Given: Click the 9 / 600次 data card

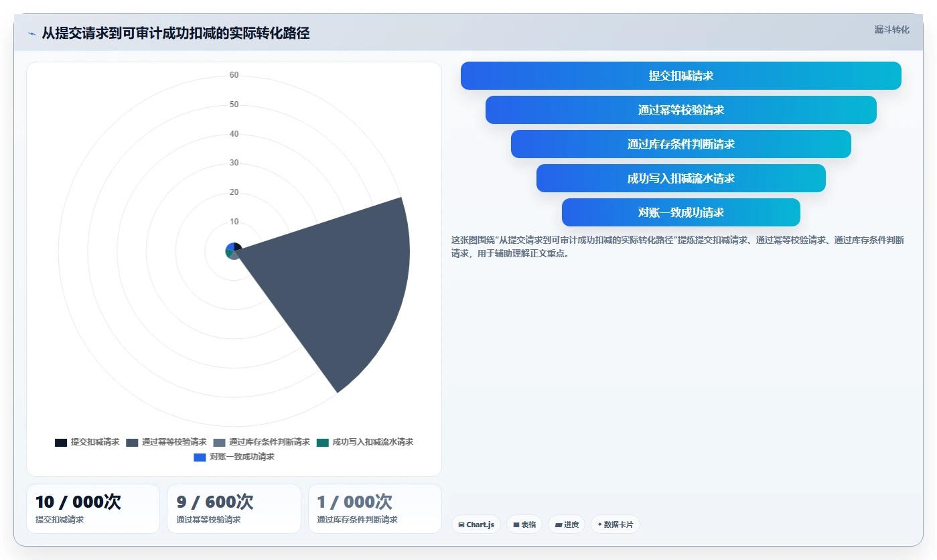Looking at the screenshot, I should point(234,508).
